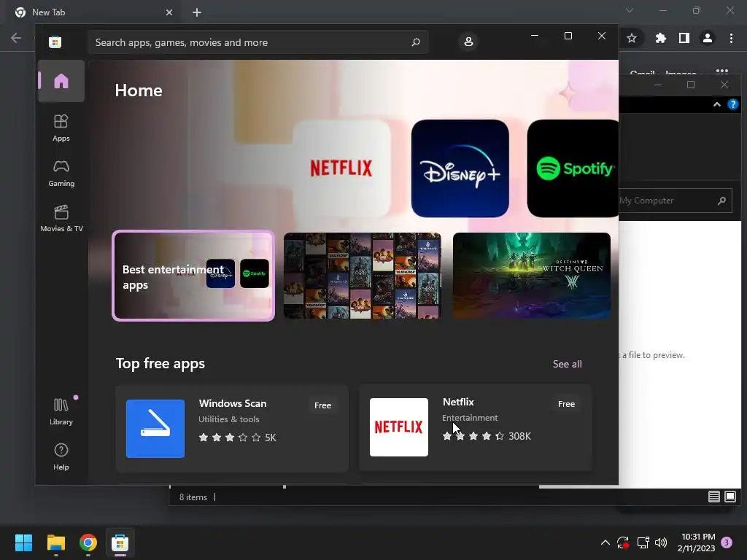Open the Home section in the Store sidebar
747x560 pixels.
point(61,81)
